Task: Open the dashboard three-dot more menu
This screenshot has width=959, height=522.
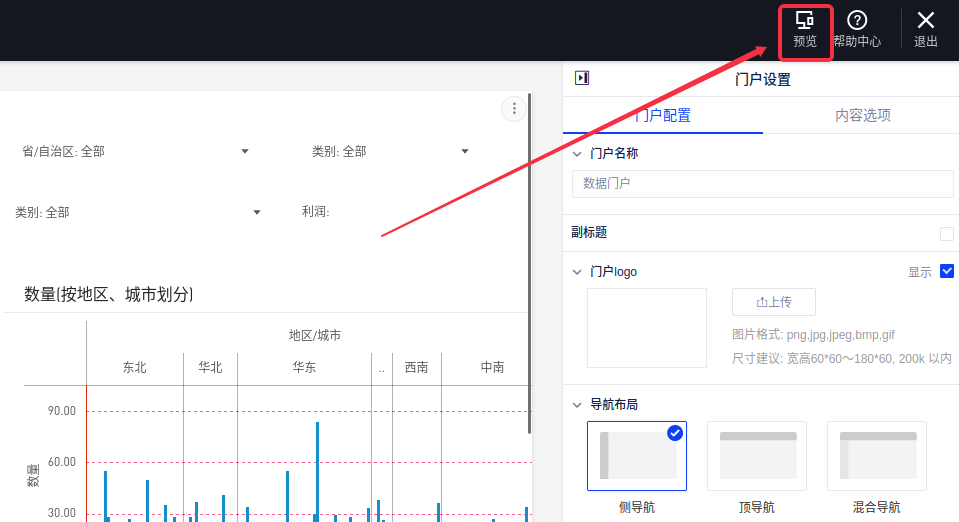Action: [x=513, y=109]
